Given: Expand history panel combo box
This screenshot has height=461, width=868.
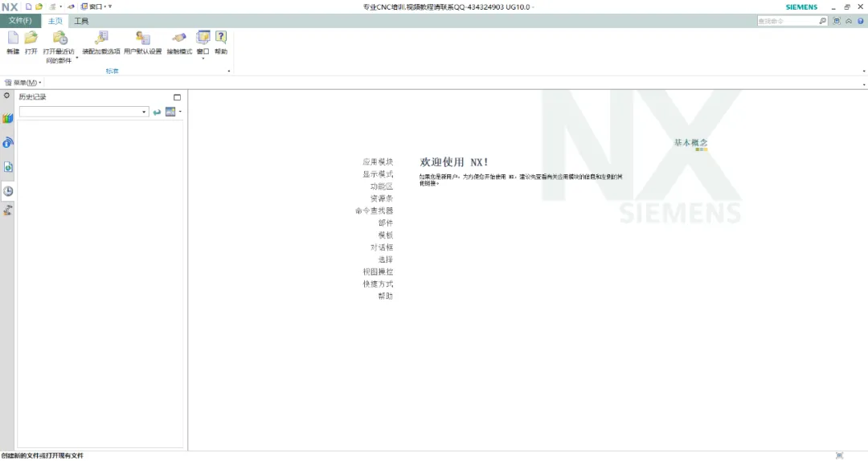Looking at the screenshot, I should tap(144, 112).
